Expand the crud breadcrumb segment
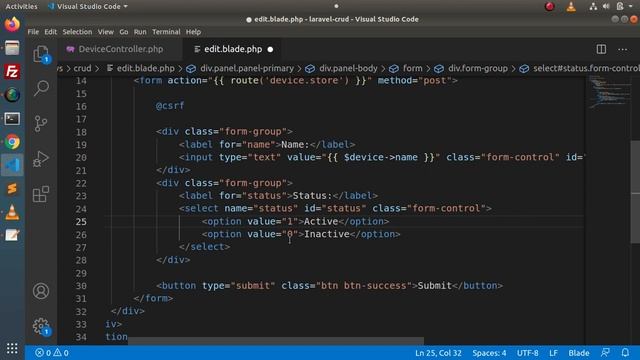The width and height of the screenshot is (640, 360). coord(82,69)
